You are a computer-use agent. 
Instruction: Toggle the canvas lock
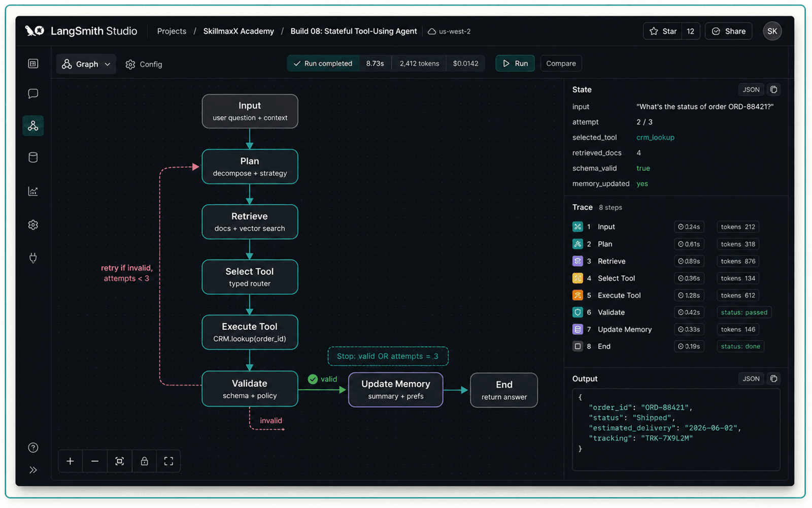click(144, 461)
